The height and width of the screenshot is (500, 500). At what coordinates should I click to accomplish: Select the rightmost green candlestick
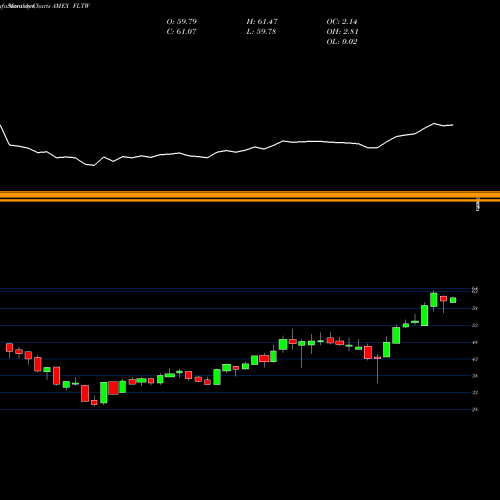coord(453,300)
